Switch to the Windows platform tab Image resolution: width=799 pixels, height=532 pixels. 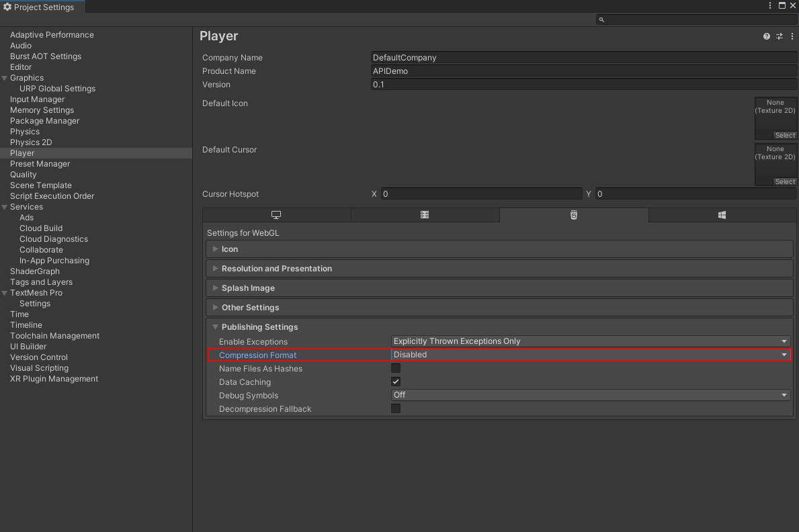(722, 215)
